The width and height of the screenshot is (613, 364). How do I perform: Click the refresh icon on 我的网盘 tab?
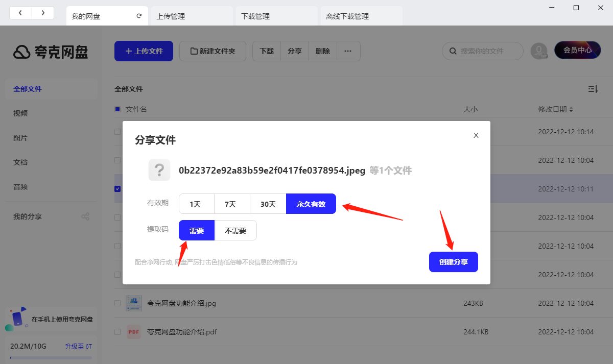tap(138, 16)
